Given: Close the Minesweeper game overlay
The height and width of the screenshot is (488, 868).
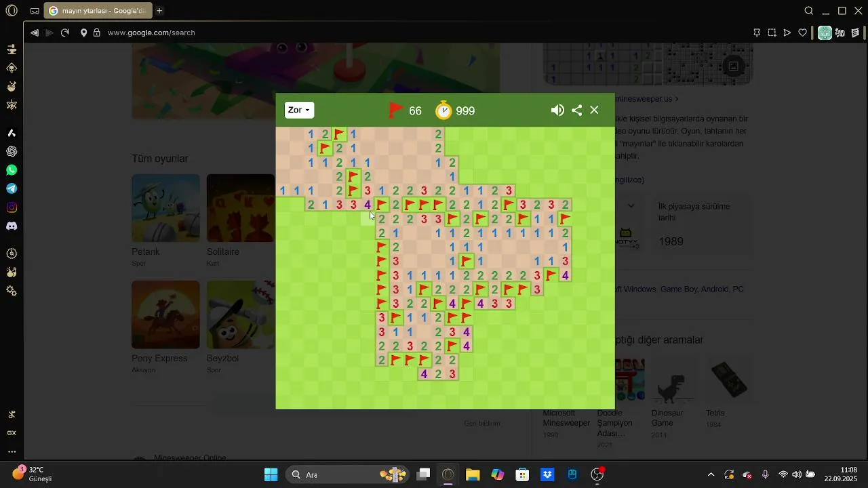Looking at the screenshot, I should click(595, 110).
